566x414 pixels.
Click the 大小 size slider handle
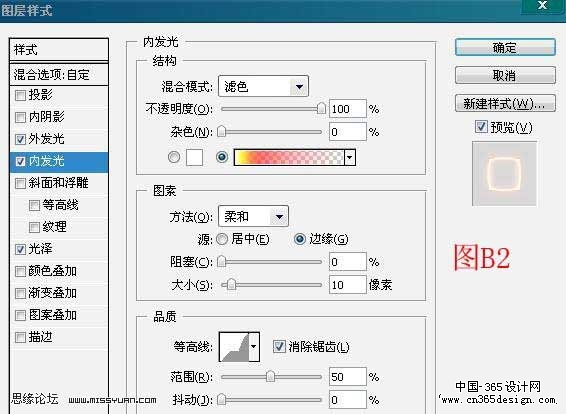pyautogui.click(x=231, y=285)
